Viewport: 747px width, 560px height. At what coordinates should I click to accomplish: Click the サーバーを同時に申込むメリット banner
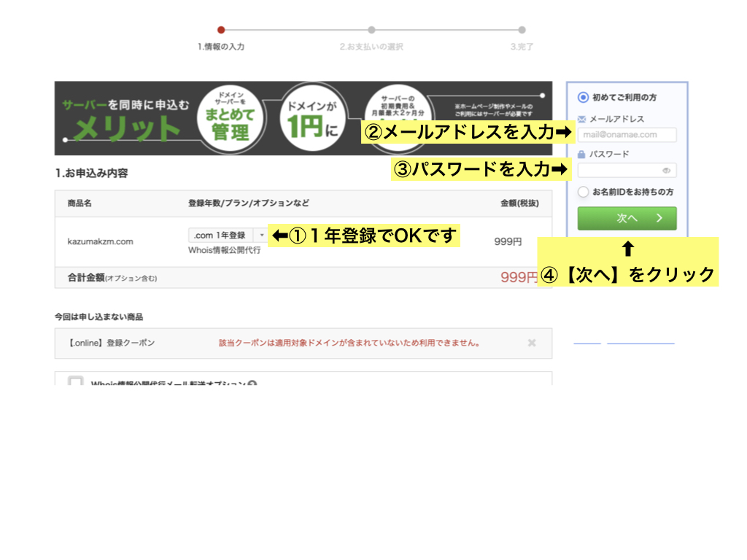pyautogui.click(x=303, y=118)
